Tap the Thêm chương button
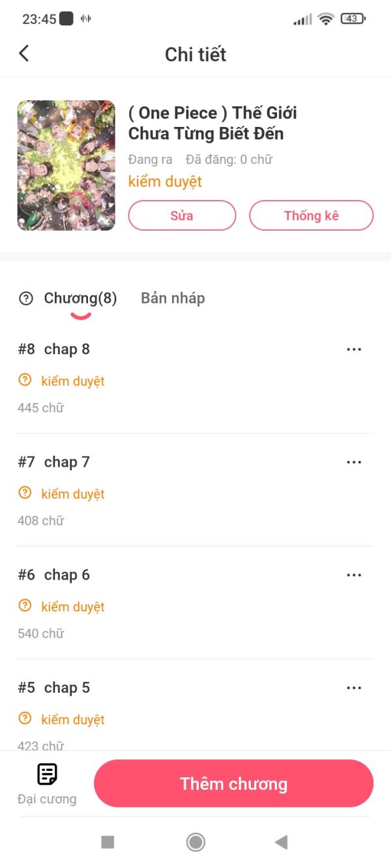The width and height of the screenshot is (391, 868). tap(233, 783)
